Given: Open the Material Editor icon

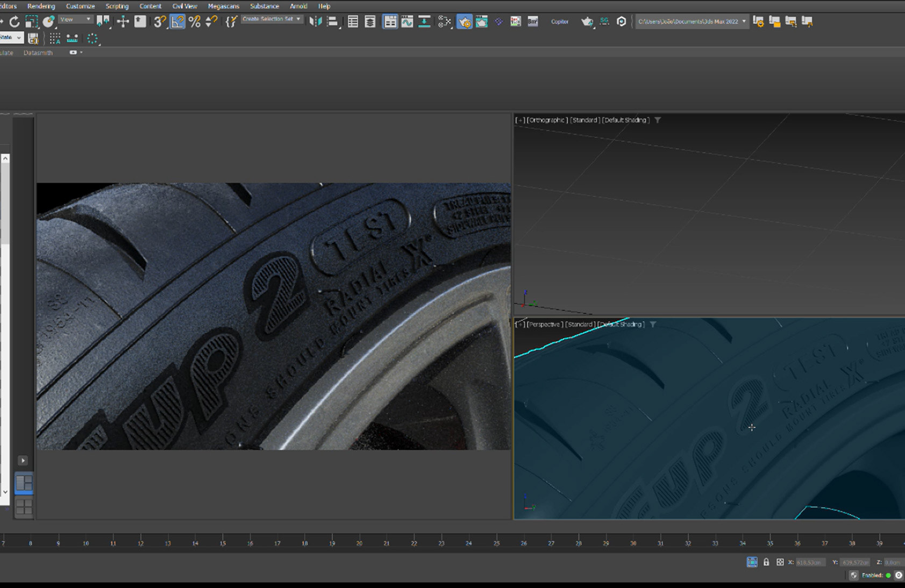Looking at the screenshot, I should point(444,21).
